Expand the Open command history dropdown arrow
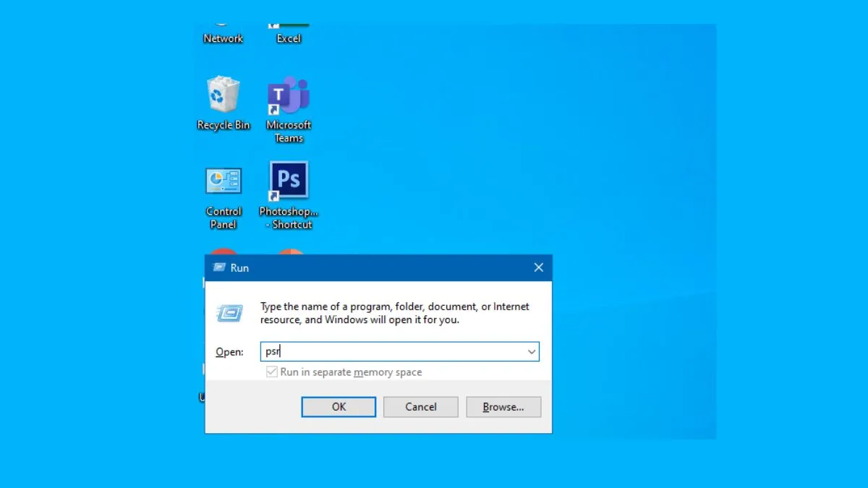The image size is (868, 488). pos(532,352)
